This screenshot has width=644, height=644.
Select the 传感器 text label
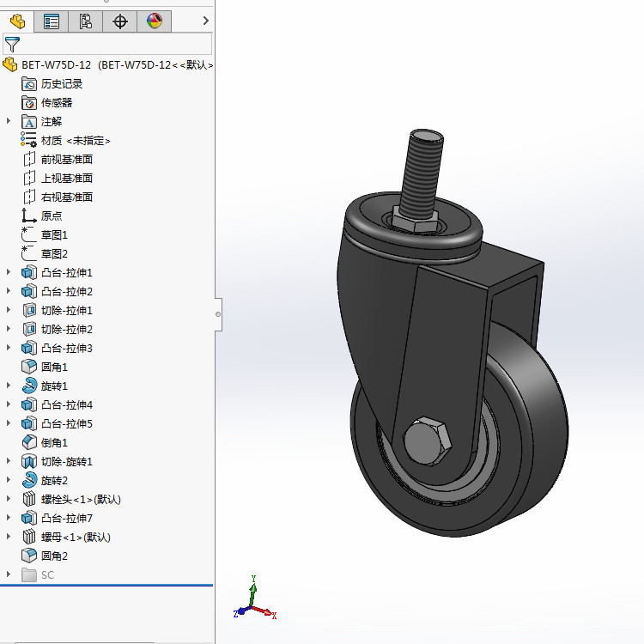(x=57, y=103)
